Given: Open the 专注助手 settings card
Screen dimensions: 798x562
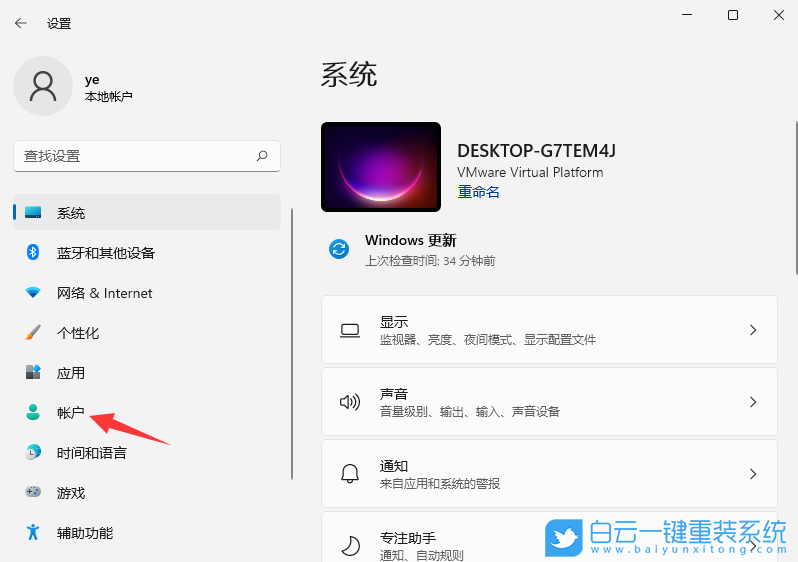Looking at the screenshot, I should (549, 537).
